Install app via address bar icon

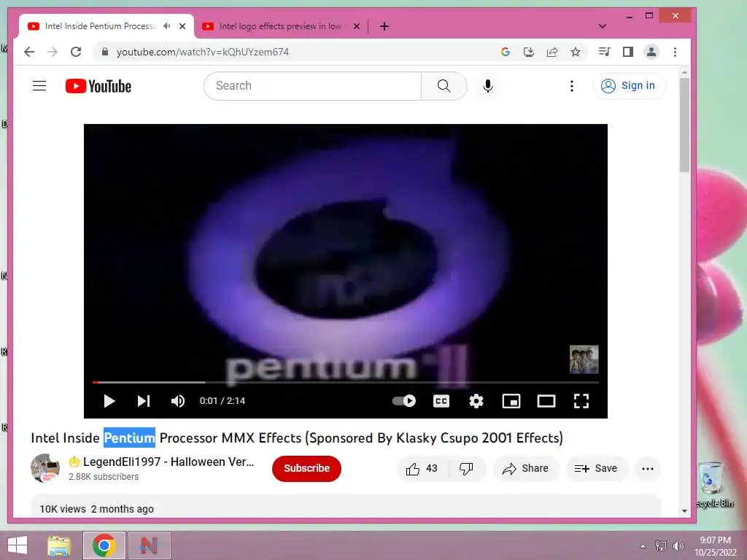pyautogui.click(x=529, y=52)
